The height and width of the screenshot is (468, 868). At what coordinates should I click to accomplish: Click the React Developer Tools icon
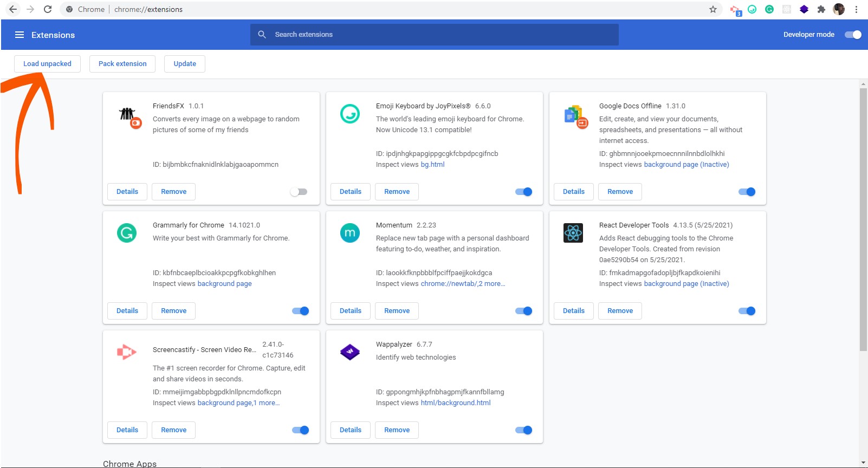(x=573, y=233)
